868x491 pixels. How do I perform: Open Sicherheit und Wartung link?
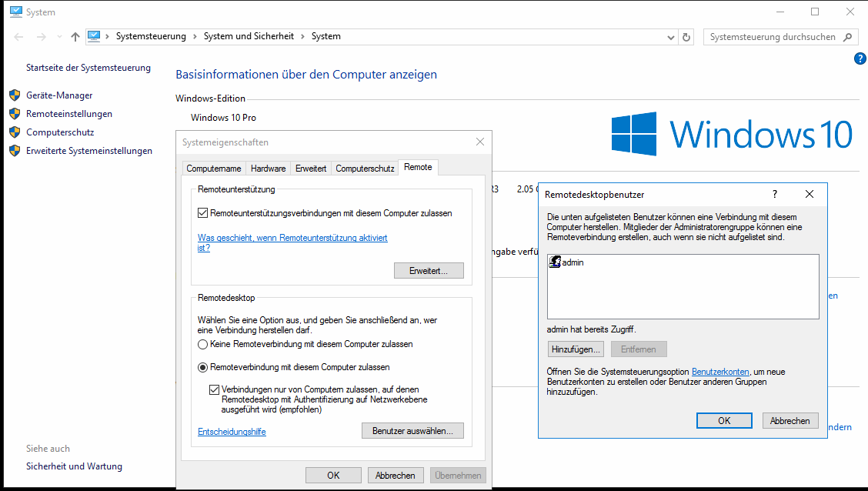coord(74,466)
